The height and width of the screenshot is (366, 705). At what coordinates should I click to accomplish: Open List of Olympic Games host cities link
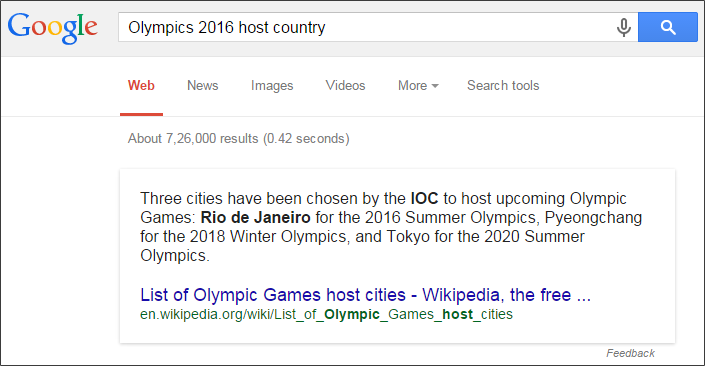pos(365,295)
